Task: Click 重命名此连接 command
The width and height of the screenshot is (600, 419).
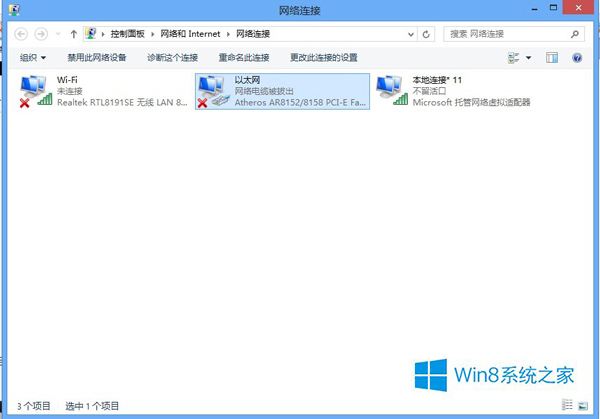Action: 244,58
